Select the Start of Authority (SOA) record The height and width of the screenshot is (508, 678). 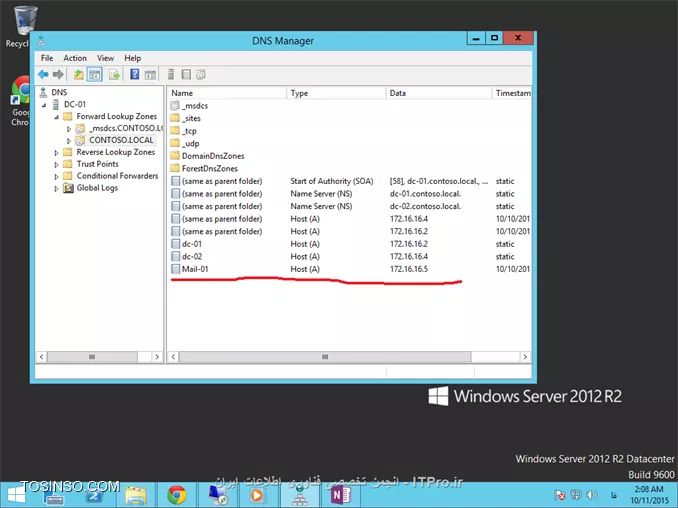coord(332,181)
